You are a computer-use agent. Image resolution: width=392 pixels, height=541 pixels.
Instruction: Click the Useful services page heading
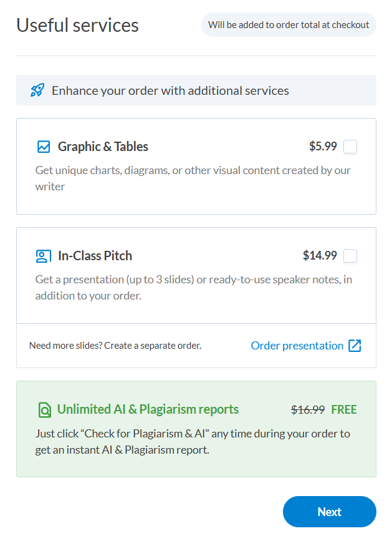pyautogui.click(x=77, y=25)
